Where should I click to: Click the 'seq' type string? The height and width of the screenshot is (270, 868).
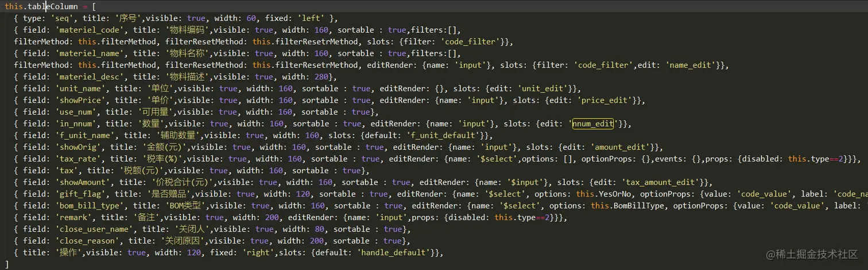click(x=64, y=18)
